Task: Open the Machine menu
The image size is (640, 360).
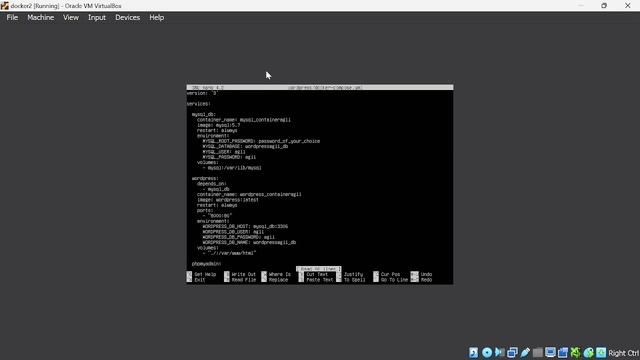Action: [40, 18]
